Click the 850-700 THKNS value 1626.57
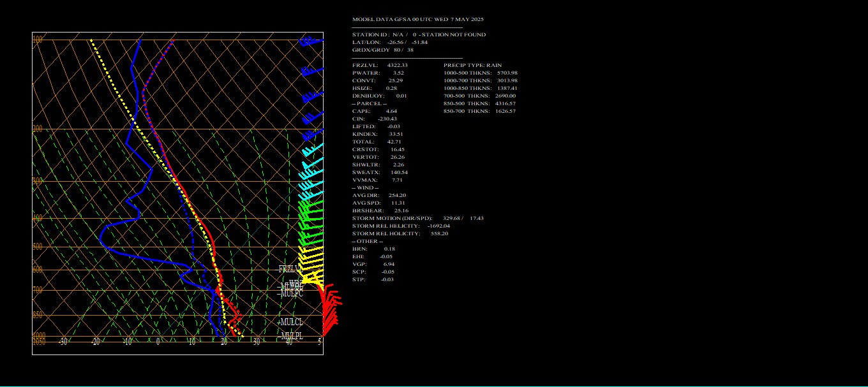This screenshot has height=387, width=868. [505, 111]
